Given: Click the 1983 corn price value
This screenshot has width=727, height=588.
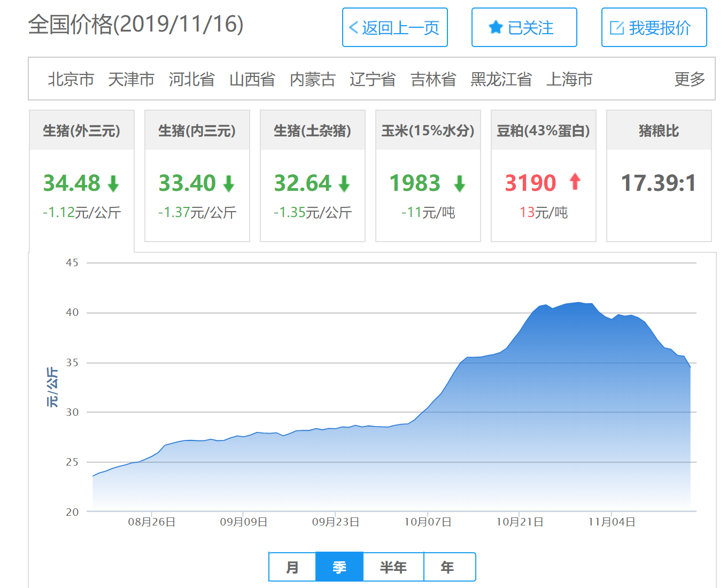Looking at the screenshot, I should [415, 183].
